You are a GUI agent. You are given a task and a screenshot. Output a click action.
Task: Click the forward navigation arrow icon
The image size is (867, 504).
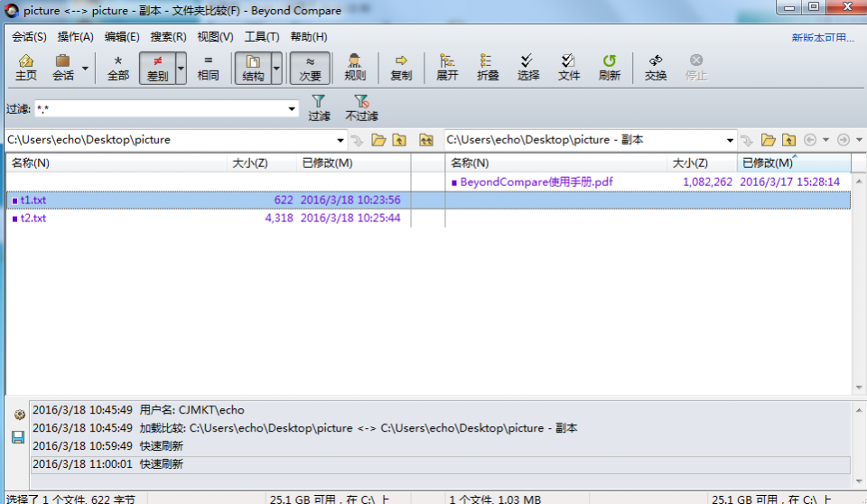coord(844,140)
